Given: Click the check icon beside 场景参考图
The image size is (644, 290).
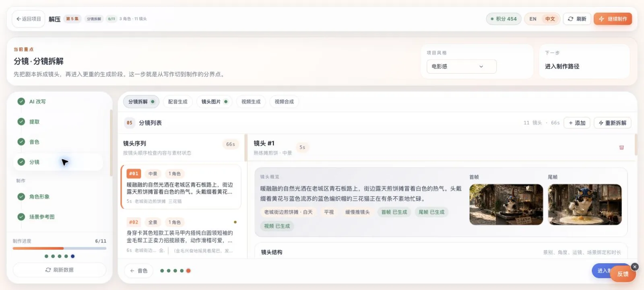Looking at the screenshot, I should click(x=21, y=217).
